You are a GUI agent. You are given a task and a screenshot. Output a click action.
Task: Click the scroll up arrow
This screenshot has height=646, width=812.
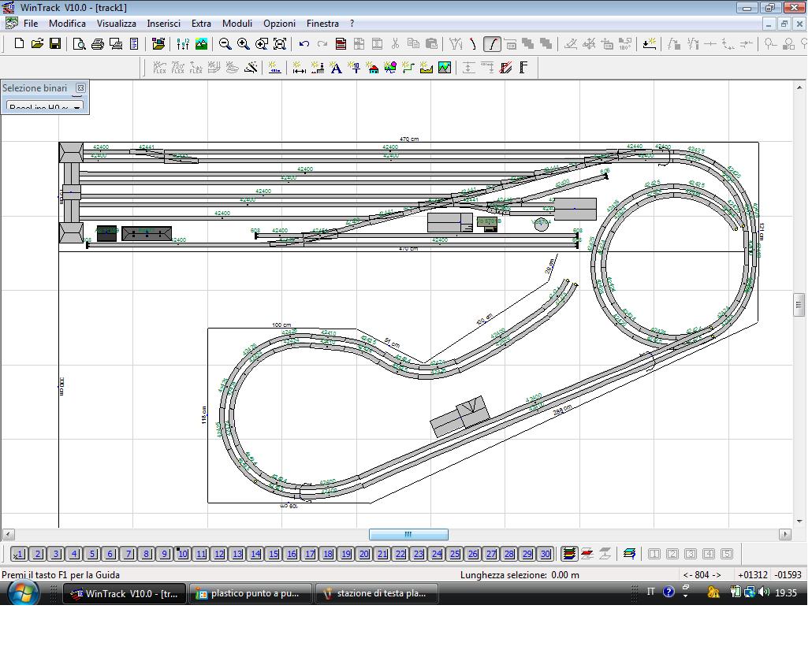coord(799,88)
